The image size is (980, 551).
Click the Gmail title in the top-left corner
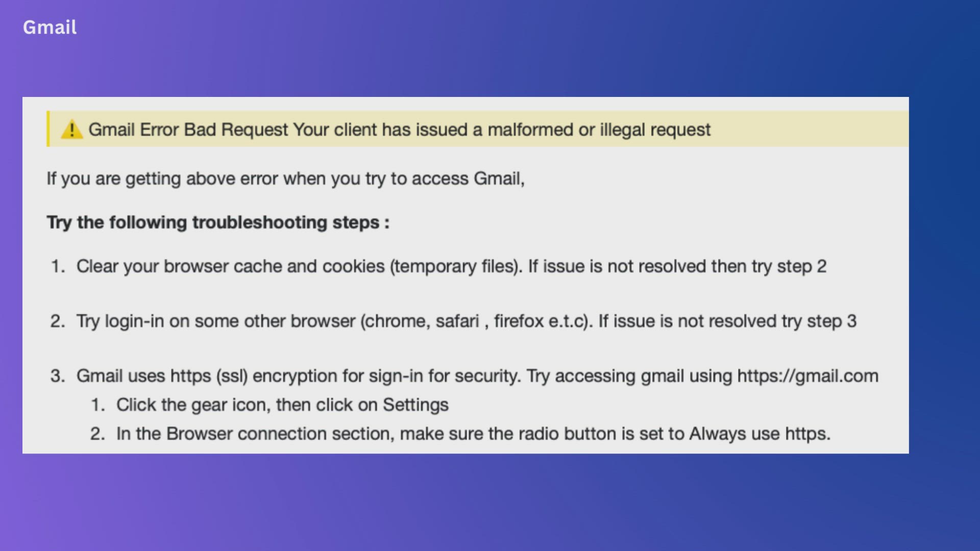coord(50,27)
